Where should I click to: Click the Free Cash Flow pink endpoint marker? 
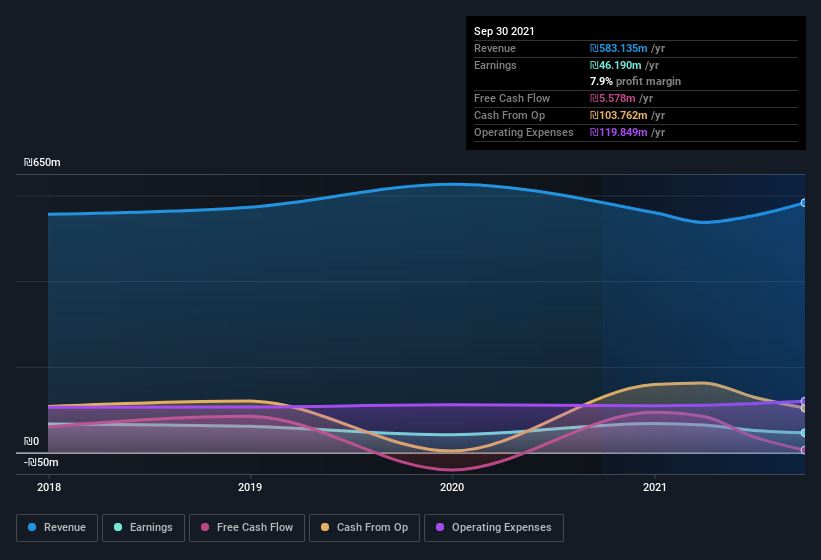point(804,450)
